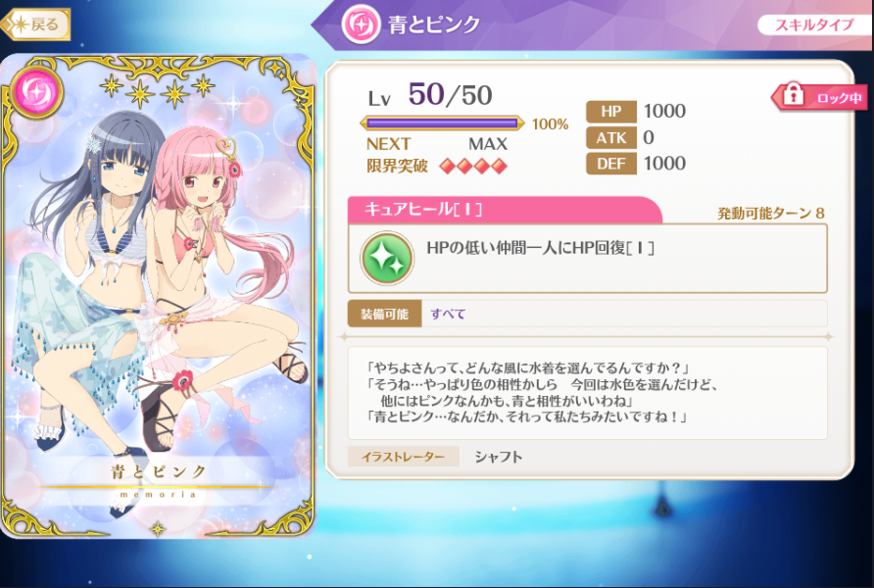874x588 pixels.
Task: Click the 戻る back button
Action: (x=35, y=24)
